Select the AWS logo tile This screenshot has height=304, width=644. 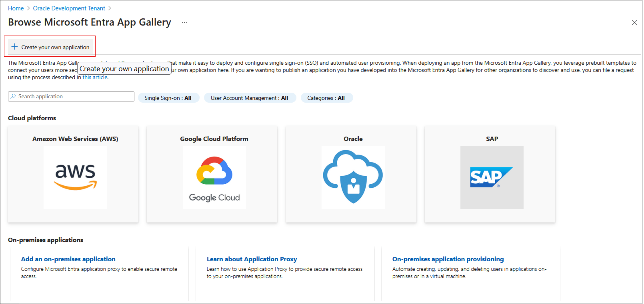click(x=75, y=177)
